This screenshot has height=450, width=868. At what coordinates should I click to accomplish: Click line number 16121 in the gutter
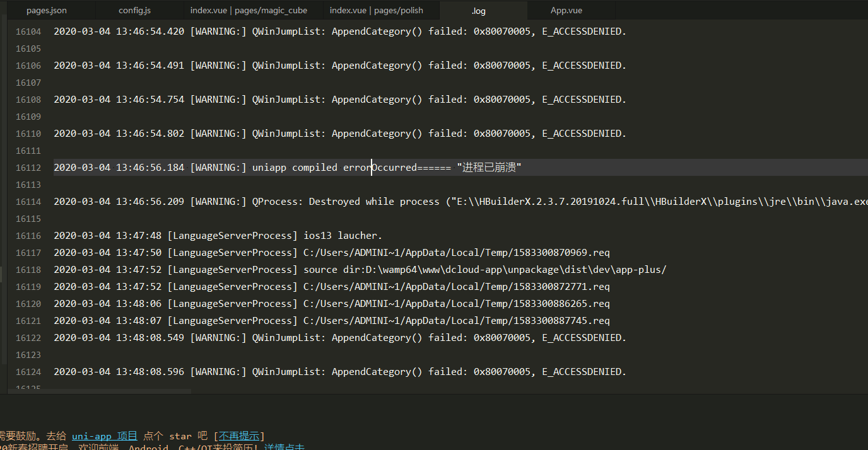click(28, 321)
